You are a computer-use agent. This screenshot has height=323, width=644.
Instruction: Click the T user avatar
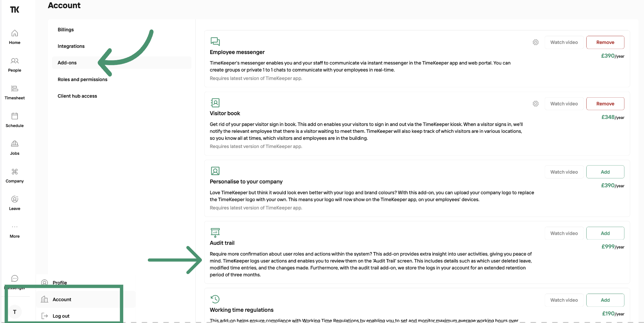(x=15, y=312)
